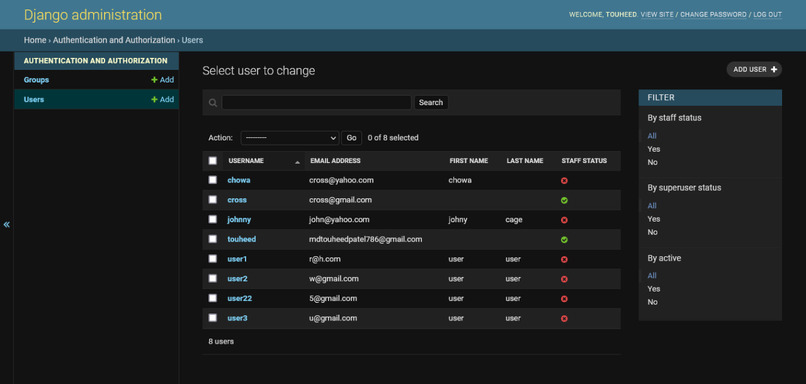The width and height of the screenshot is (806, 384).
Task: Filter superuser status by All
Action: (x=652, y=206)
